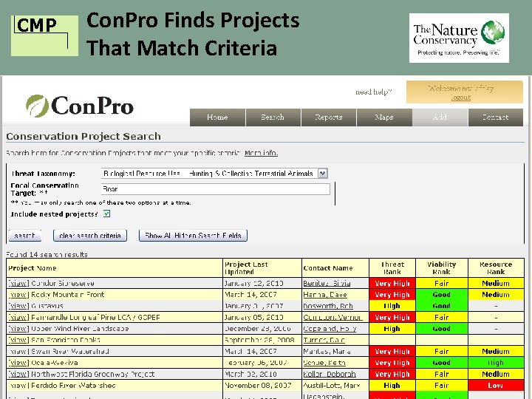
Task: View Northwest Florida Greenway Project
Action: (x=18, y=374)
